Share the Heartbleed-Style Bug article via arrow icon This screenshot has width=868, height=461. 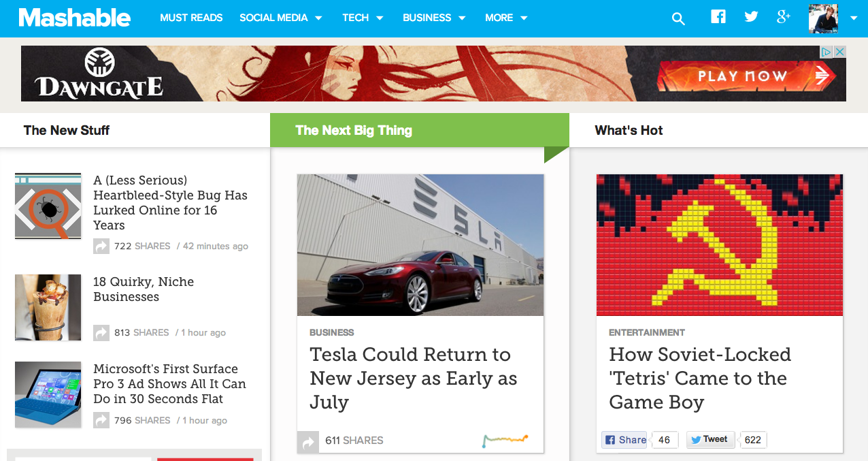pyautogui.click(x=101, y=246)
